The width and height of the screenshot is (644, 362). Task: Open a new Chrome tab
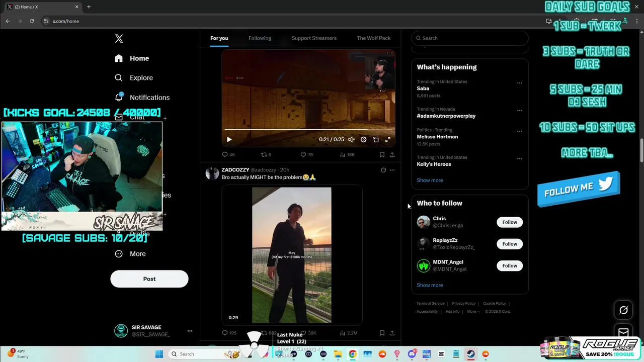tap(89, 7)
